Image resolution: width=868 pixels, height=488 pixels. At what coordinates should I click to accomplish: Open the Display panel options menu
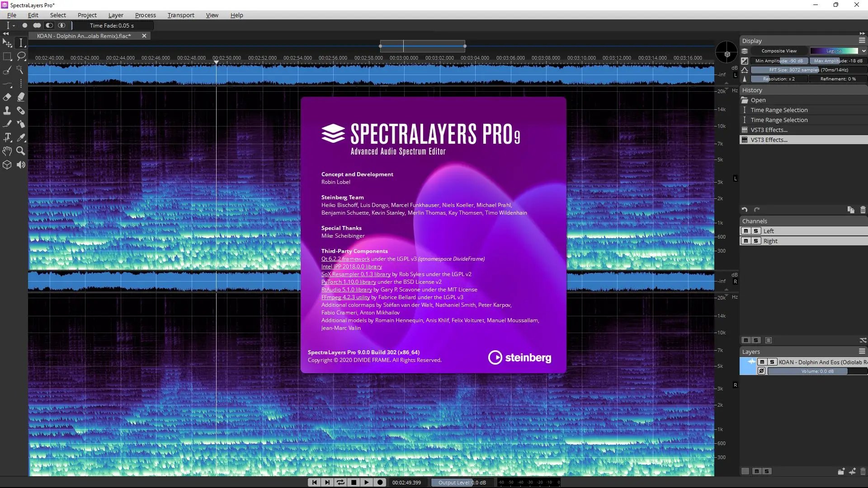[x=862, y=41]
